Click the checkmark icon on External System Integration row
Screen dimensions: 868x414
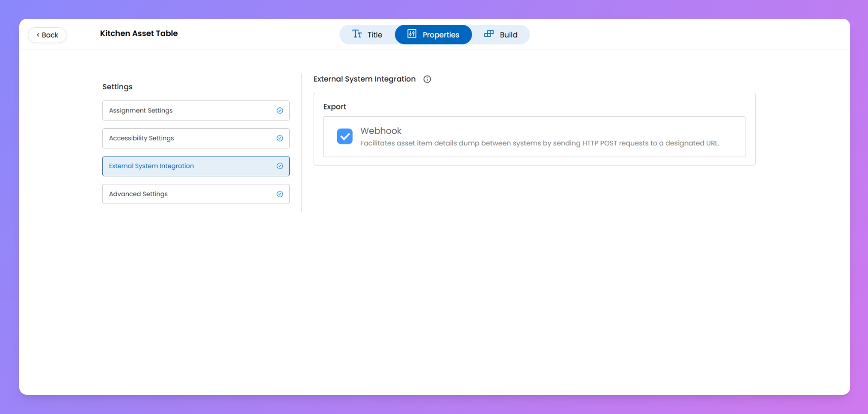click(280, 166)
